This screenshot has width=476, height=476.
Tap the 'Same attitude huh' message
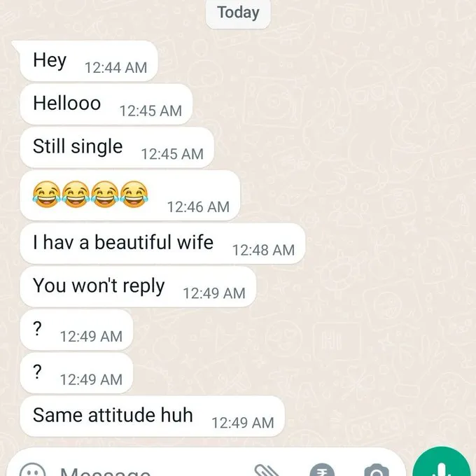(x=152, y=416)
